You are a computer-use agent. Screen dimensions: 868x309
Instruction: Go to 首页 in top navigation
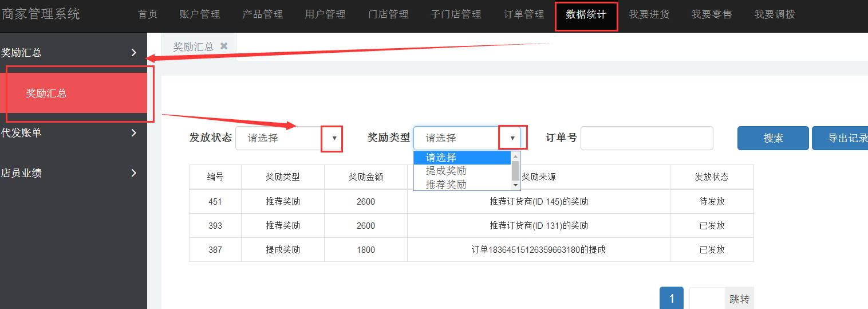tap(148, 15)
